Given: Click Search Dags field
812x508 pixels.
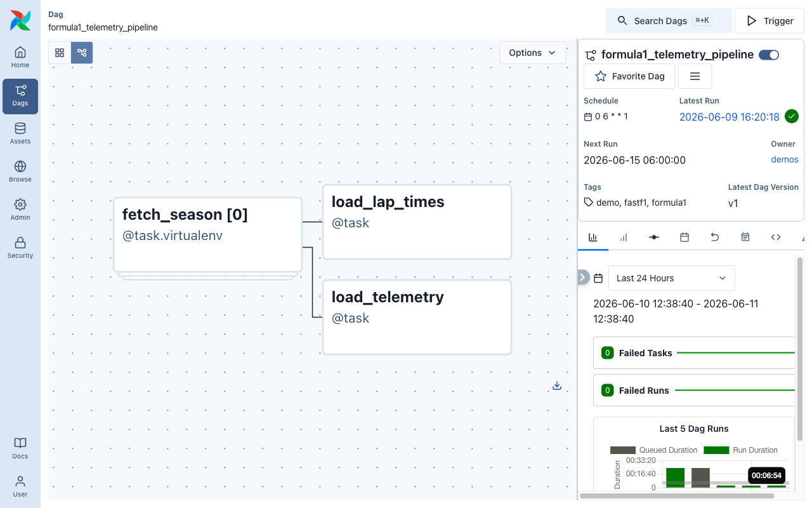Looking at the screenshot, I should point(669,20).
